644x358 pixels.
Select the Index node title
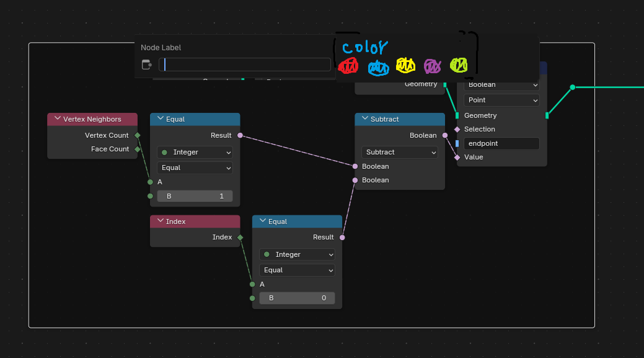[176, 222]
